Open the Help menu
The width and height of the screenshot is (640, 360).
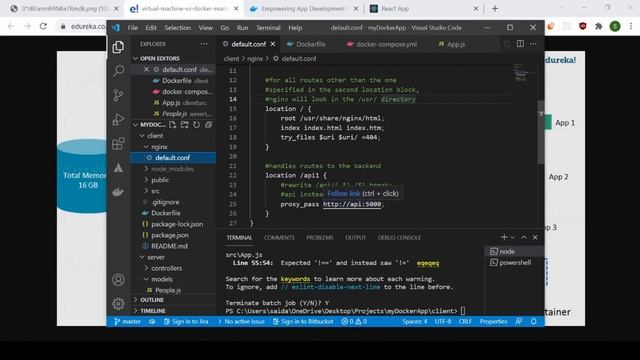tap(295, 28)
